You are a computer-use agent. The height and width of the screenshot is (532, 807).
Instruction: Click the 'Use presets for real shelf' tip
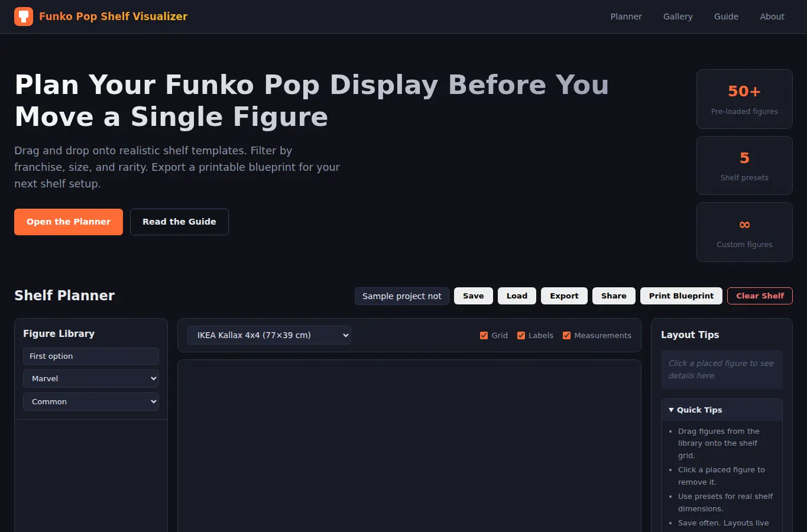[x=725, y=502]
